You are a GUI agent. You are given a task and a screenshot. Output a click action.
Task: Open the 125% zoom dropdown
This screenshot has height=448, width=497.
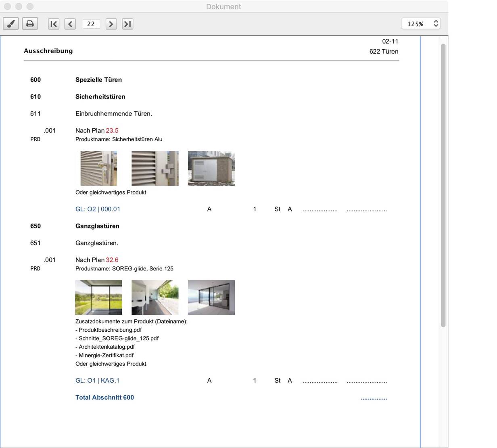pyautogui.click(x=421, y=24)
